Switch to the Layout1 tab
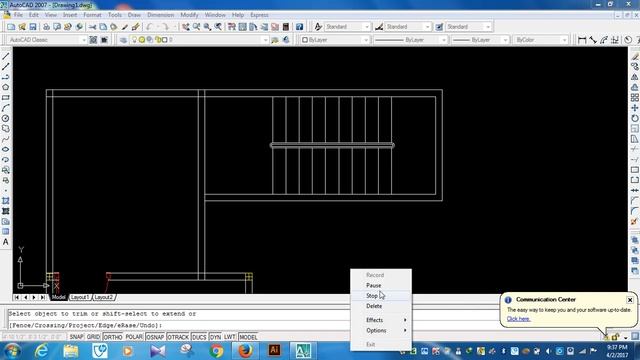The width and height of the screenshot is (640, 360). tap(80, 298)
